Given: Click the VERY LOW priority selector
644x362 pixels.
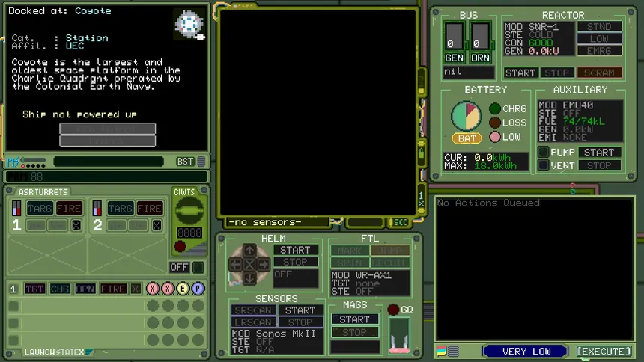Looking at the screenshot, I should click(x=526, y=352).
